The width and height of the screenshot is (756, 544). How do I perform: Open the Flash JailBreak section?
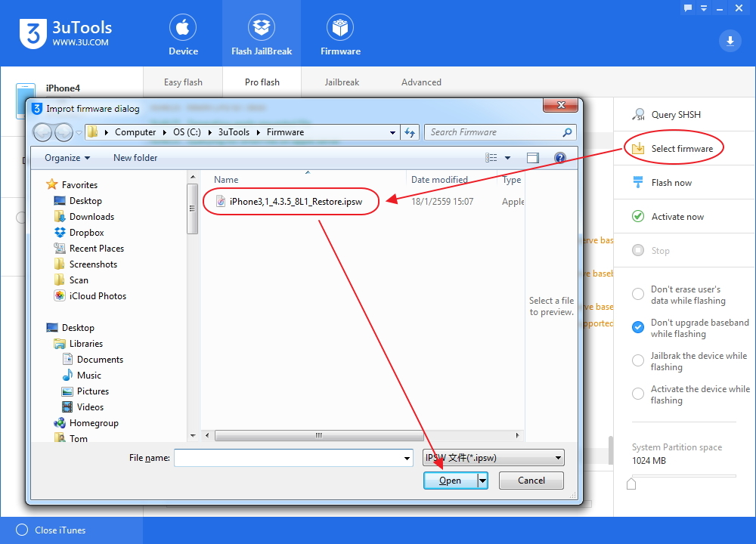[x=262, y=35]
